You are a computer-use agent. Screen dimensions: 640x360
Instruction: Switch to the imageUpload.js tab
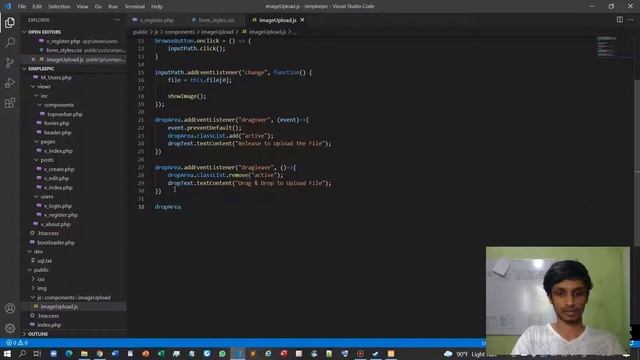pyautogui.click(x=278, y=20)
